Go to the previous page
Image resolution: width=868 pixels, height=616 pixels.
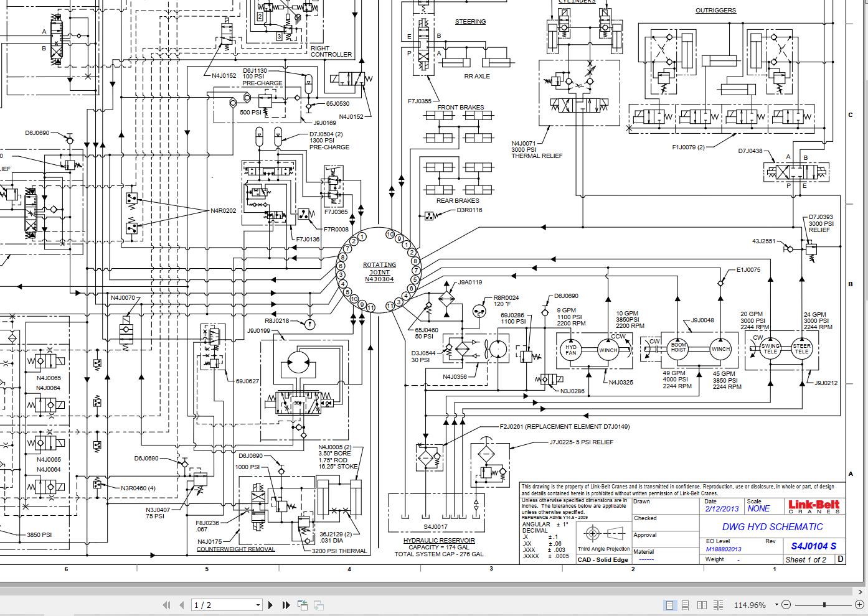(x=182, y=605)
